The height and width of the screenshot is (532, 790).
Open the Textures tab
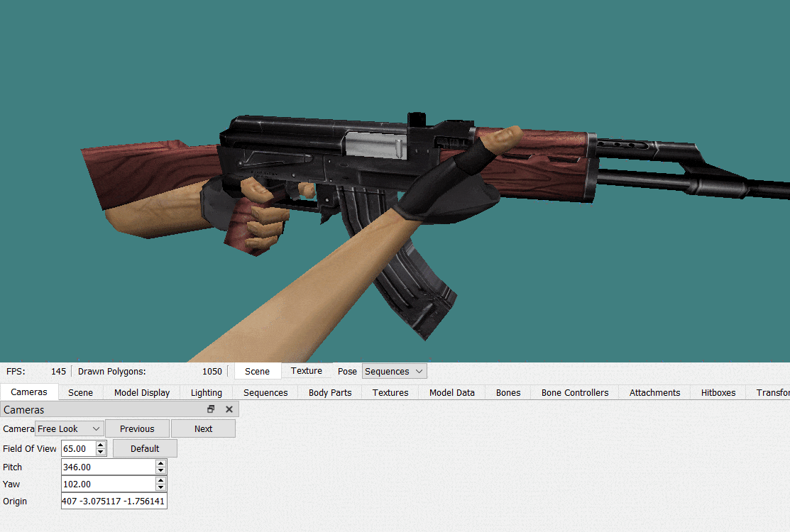coord(390,392)
